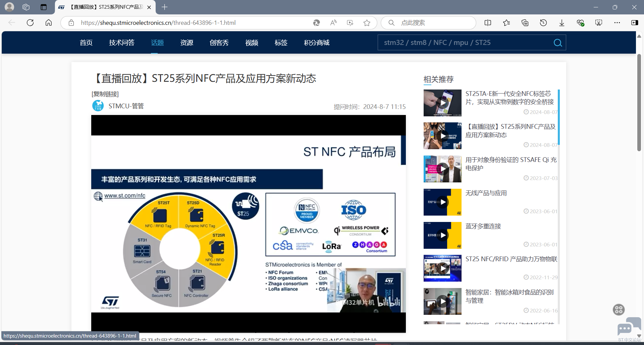Open the 直播回放 ST25系列 sidebar thumbnail
The image size is (644, 345).
[x=442, y=136]
